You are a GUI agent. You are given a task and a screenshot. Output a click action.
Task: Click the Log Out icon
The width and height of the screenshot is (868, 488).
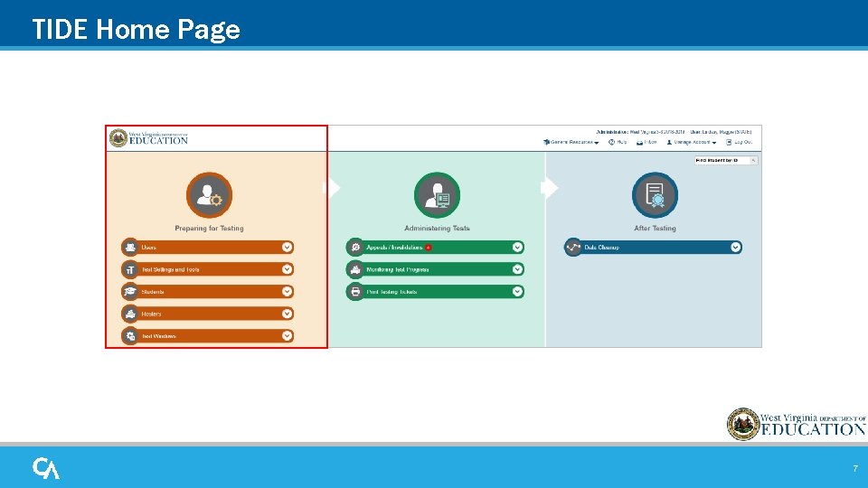coord(729,142)
